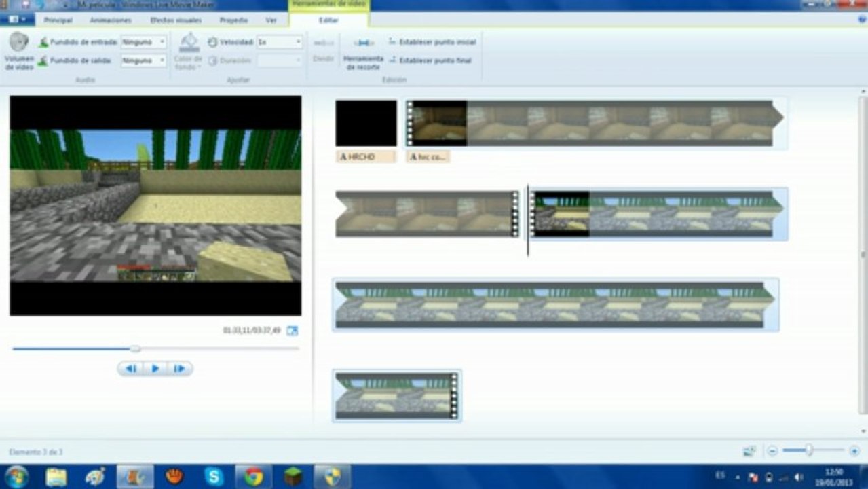
Task: Click Establecer punto final
Action: [x=430, y=60]
